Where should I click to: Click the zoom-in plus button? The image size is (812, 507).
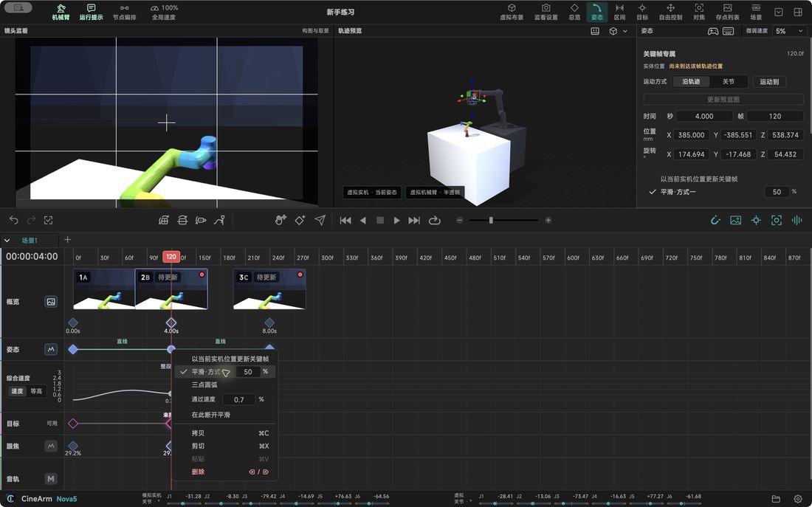[548, 220]
